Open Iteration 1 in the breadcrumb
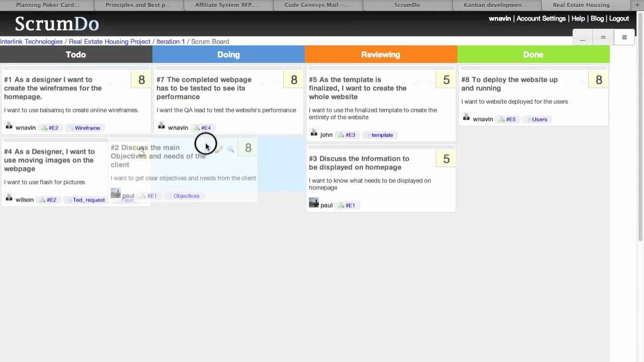Screen dimensions: 644x362 171,42
